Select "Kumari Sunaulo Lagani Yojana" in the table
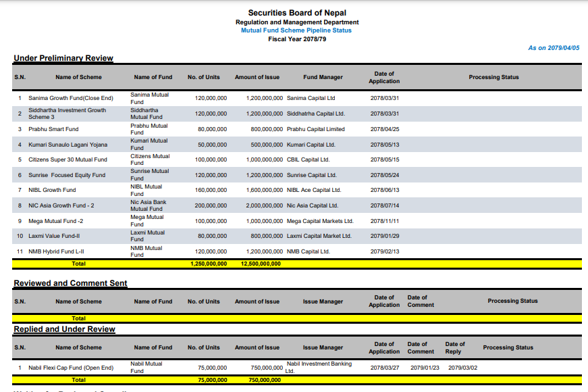 click(68, 145)
